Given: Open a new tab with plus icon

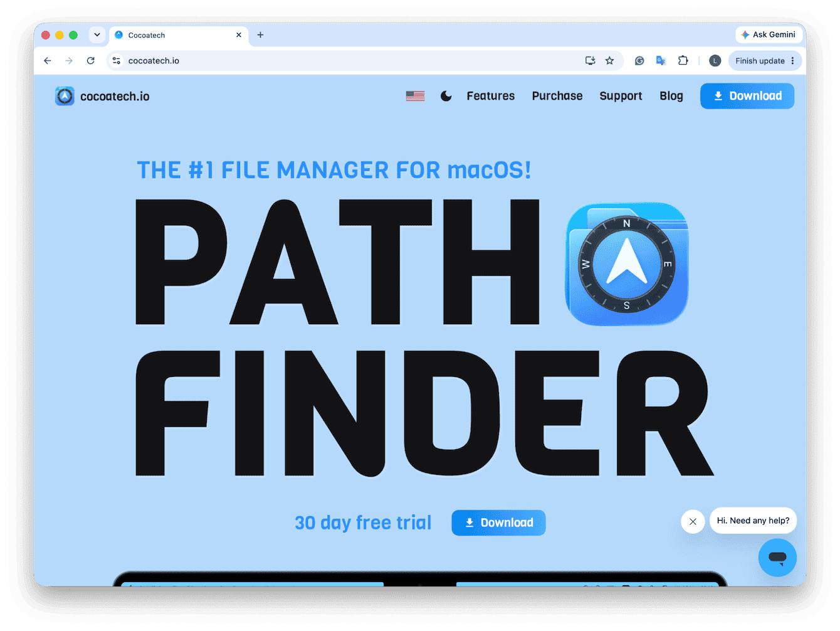Looking at the screenshot, I should click(260, 35).
